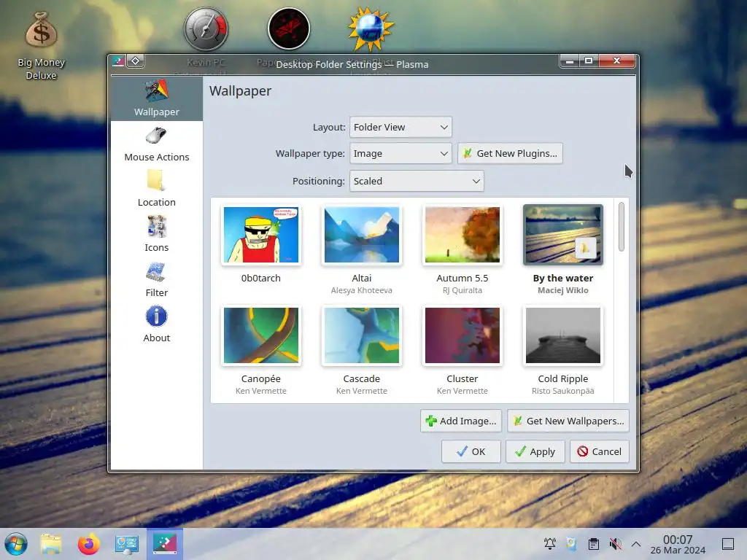Click Get New Wallpapers button
Viewport: 747px width, 560px height.
click(x=568, y=421)
